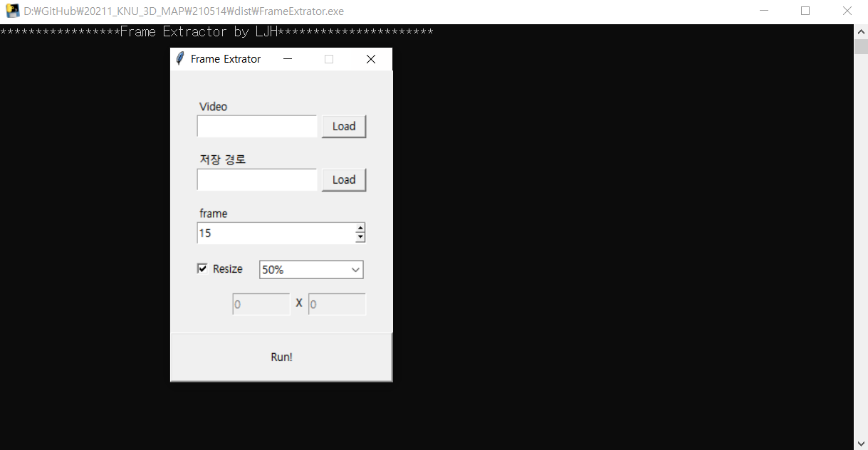Click into the frame value box showing 15
868x450 pixels.
(x=276, y=233)
